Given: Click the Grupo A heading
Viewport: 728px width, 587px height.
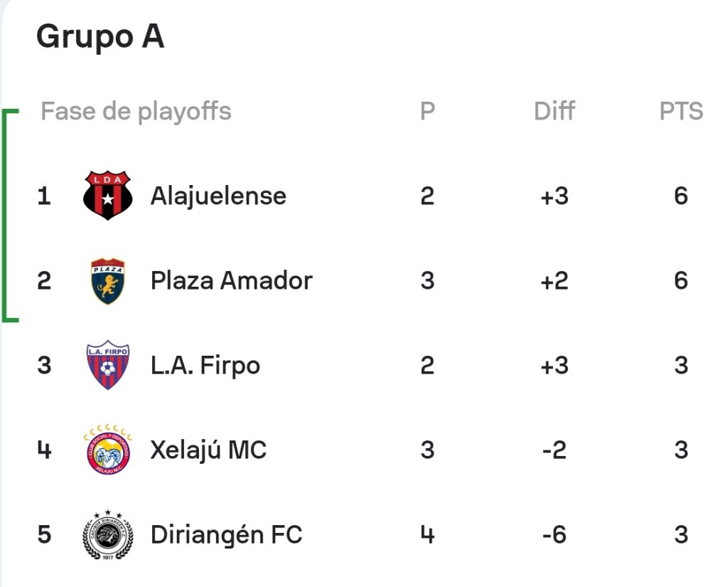Looking at the screenshot, I should (x=100, y=37).
